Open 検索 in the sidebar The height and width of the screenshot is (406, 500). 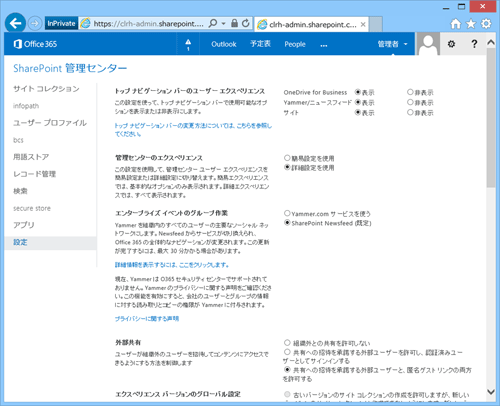click(x=20, y=191)
